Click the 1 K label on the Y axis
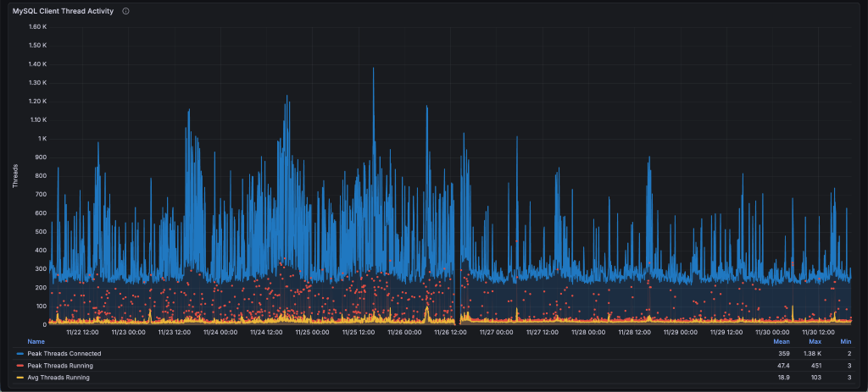Screen dimensions: 868x392 42,139
